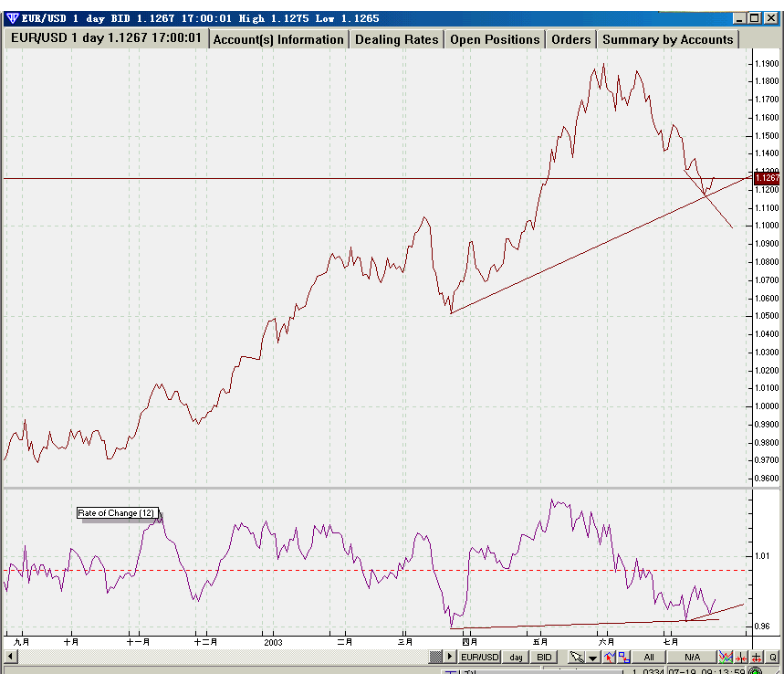Click the scroll left arrow at bottom
784x674 pixels.
[x=11, y=656]
